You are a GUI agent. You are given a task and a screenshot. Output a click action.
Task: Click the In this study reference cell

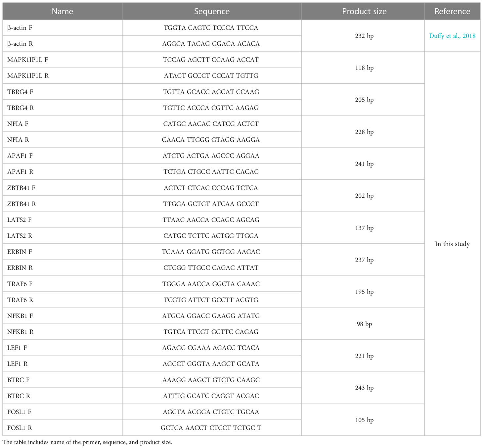452,244
